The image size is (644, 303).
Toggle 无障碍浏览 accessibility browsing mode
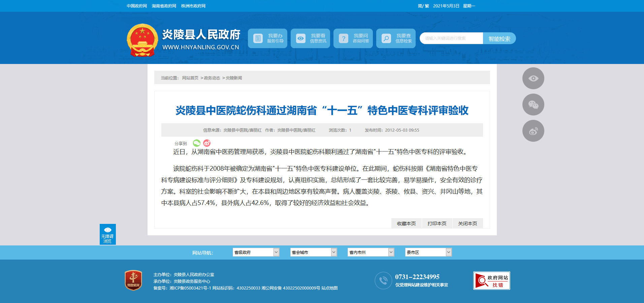pos(108,234)
